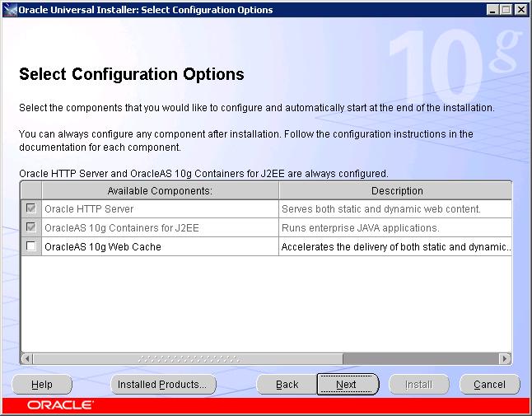The image size is (532, 416).
Task: Click the OracleAS 10g Containers for J2EE checkbox
Action: coord(30,227)
